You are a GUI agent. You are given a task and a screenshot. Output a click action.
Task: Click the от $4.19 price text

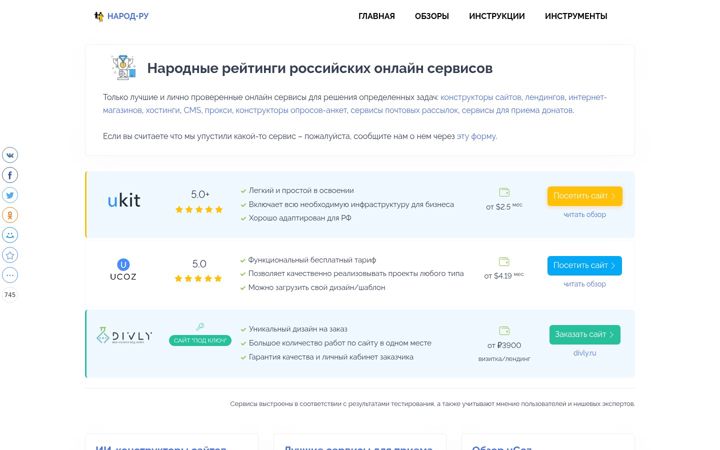(x=504, y=276)
